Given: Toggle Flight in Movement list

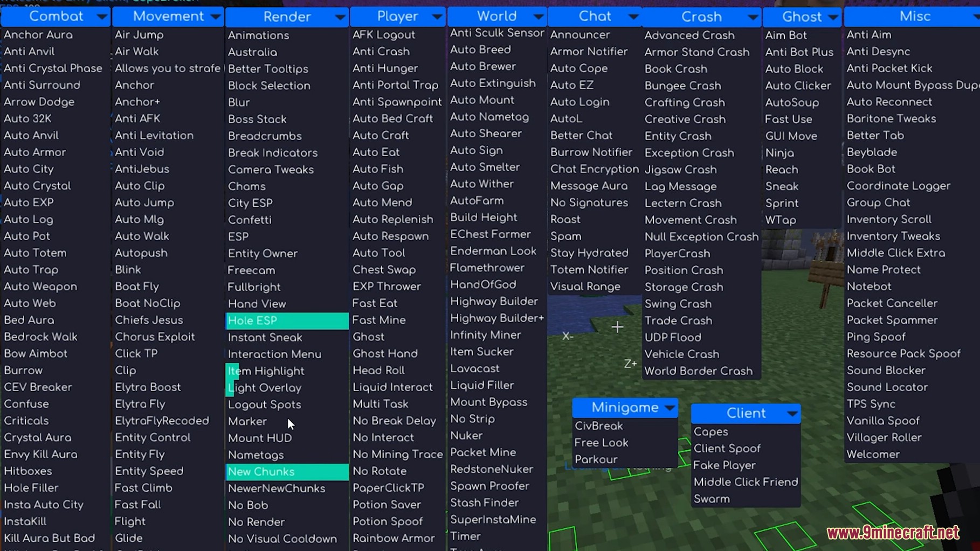Looking at the screenshot, I should (x=168, y=521).
